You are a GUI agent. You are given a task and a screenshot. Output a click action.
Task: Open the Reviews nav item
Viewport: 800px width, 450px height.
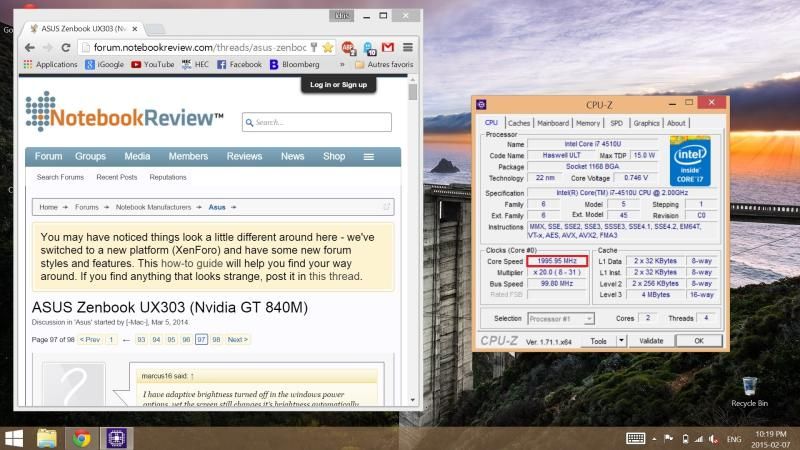pyautogui.click(x=244, y=157)
